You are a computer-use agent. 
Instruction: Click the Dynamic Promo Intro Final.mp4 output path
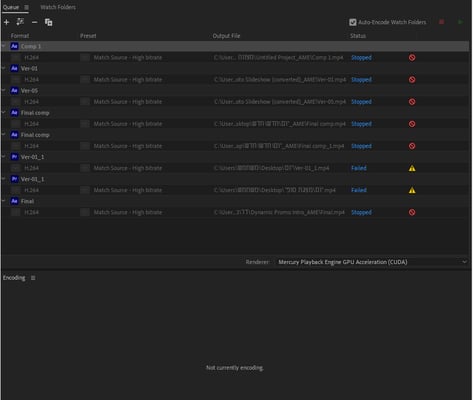279,212
